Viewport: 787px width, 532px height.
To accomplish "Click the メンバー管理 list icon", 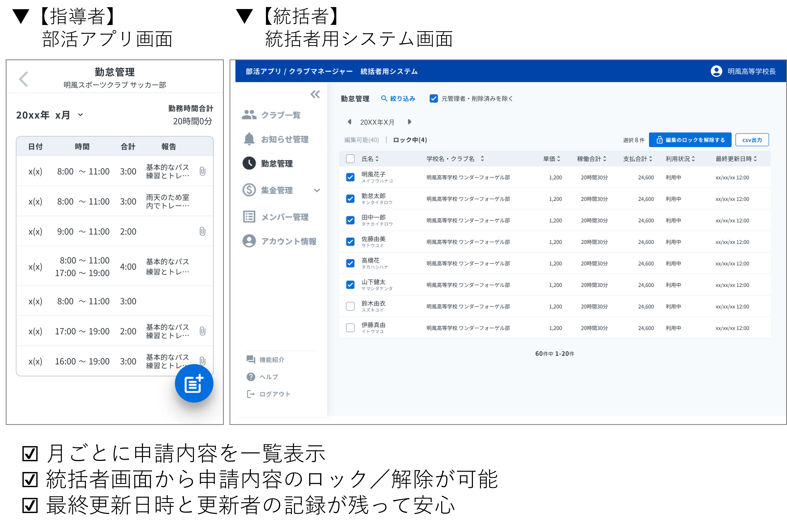I will tap(249, 217).
